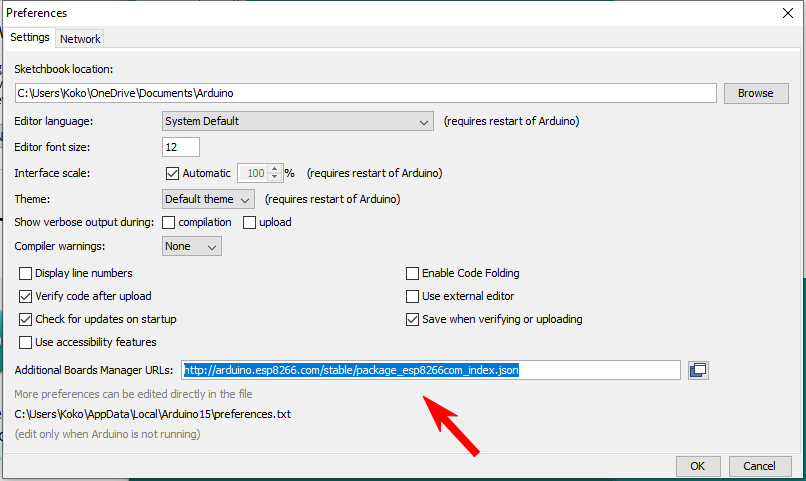Click '(edit only when Arduino is not running)' text
The height and width of the screenshot is (481, 806).
point(107,434)
